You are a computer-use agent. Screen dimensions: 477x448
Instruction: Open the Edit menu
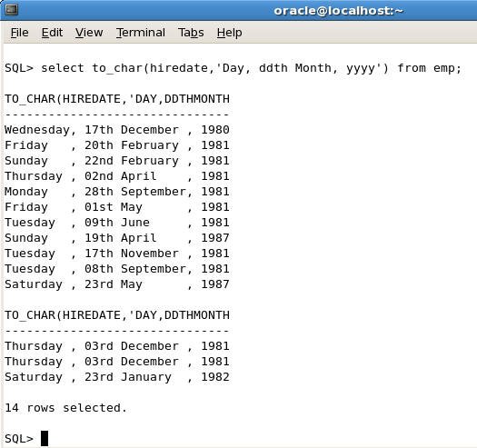click(52, 33)
